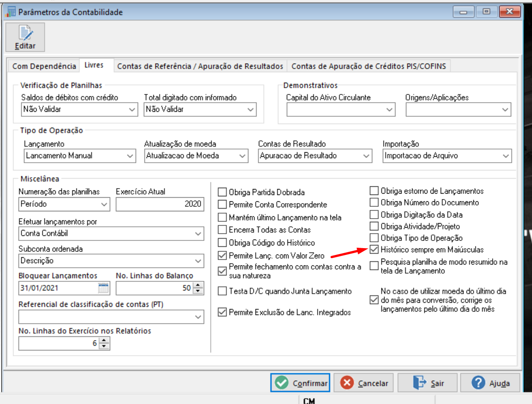Close the Parâmetros da Contabilidade window
This screenshot has width=532, height=404.
click(x=510, y=12)
